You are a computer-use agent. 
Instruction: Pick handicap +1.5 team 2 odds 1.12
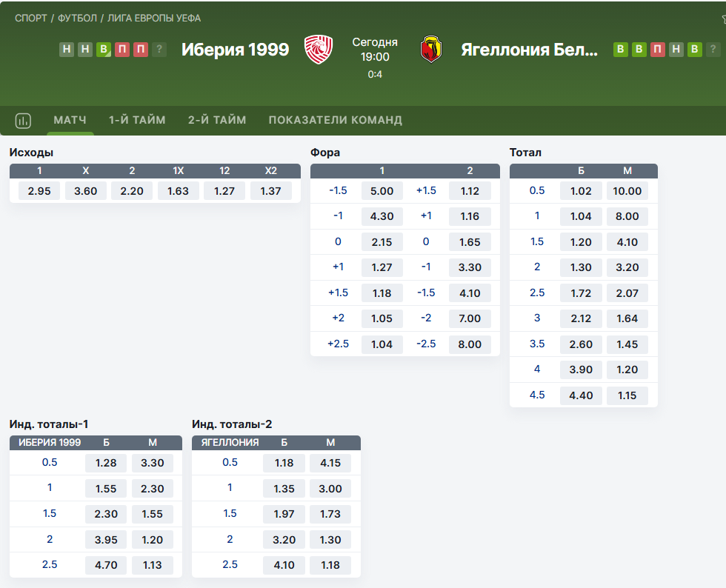coord(470,191)
